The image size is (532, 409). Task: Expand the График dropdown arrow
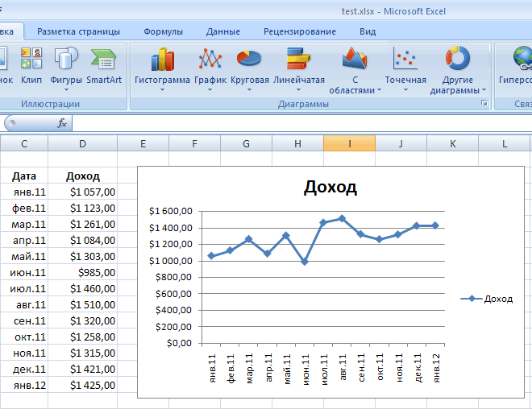click(x=210, y=90)
